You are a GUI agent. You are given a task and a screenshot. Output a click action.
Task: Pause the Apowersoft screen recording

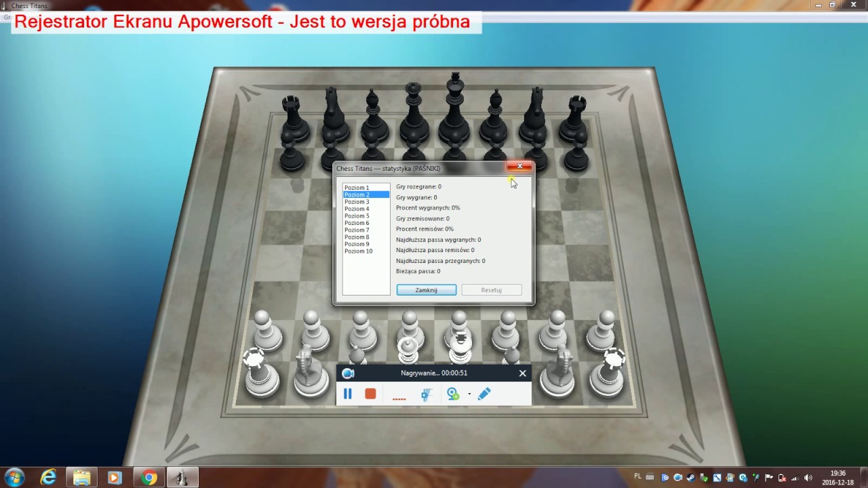[x=348, y=394]
